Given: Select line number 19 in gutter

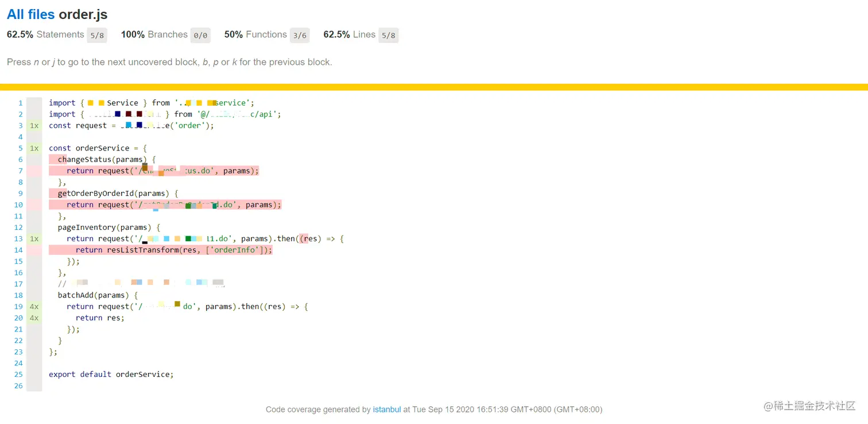Looking at the screenshot, I should [18, 306].
